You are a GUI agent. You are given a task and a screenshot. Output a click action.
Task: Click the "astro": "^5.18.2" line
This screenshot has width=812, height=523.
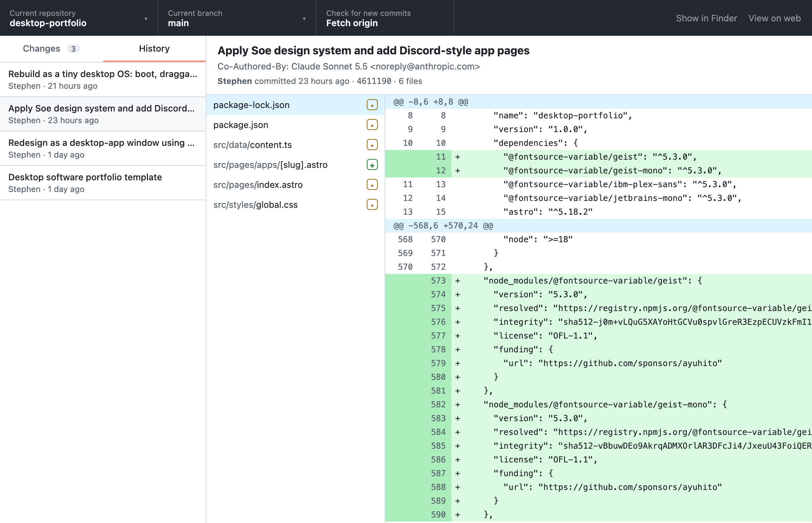pos(598,212)
